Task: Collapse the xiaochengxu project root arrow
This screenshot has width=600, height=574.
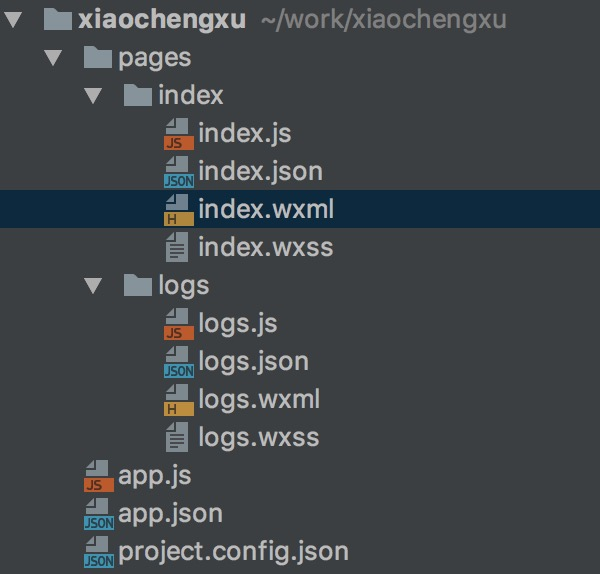Action: tap(13, 20)
